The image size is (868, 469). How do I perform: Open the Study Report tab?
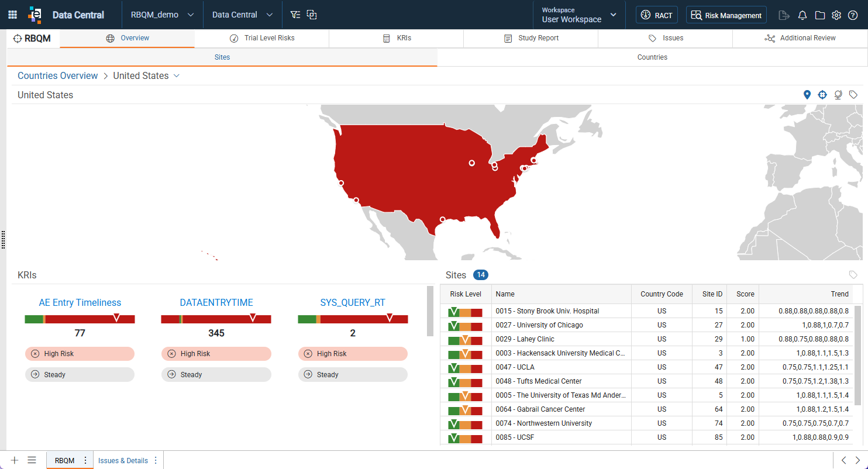531,38
